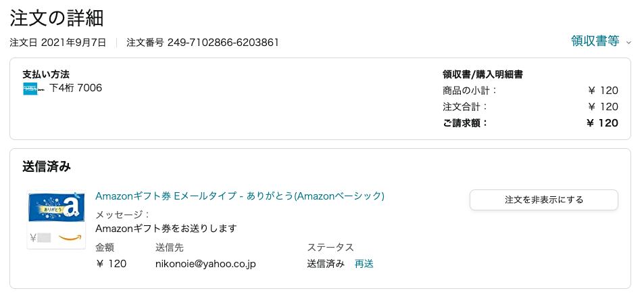Expand the 領収書等 dropdown chevron
644x297 pixels.
(x=628, y=42)
